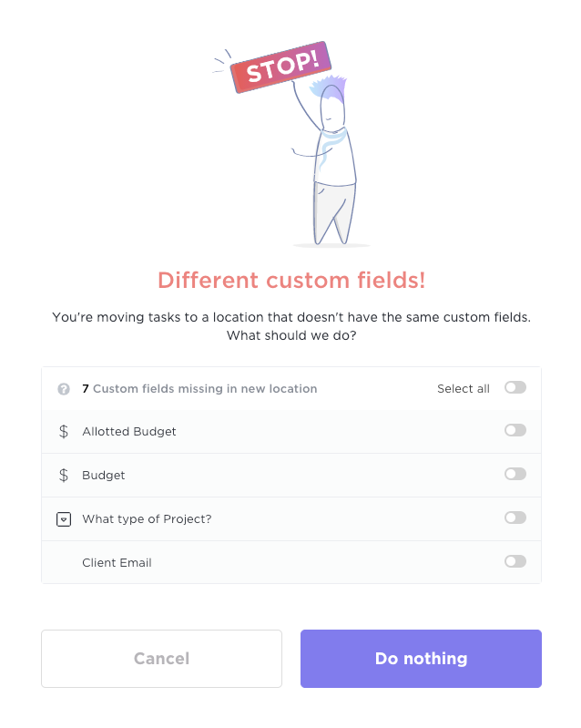Toggle on the Allotted Budget switch
The height and width of the screenshot is (728, 581).
point(515,430)
